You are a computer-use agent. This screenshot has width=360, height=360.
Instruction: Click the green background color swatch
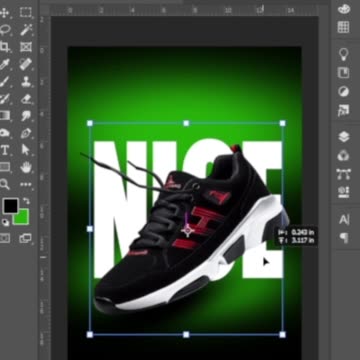[22, 217]
